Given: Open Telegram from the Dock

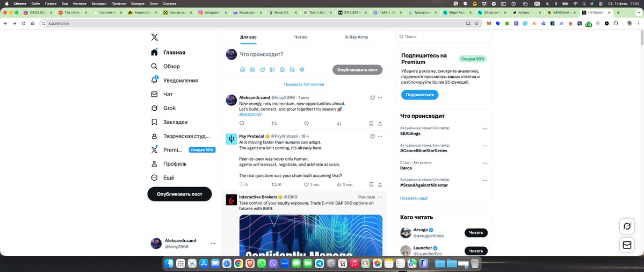Looking at the screenshot, I should pos(319,263).
